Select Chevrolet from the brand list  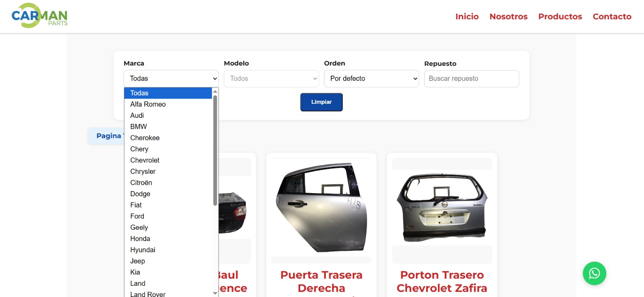145,160
